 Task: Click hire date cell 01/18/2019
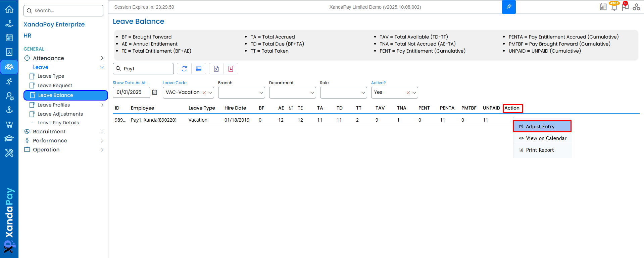tap(237, 120)
